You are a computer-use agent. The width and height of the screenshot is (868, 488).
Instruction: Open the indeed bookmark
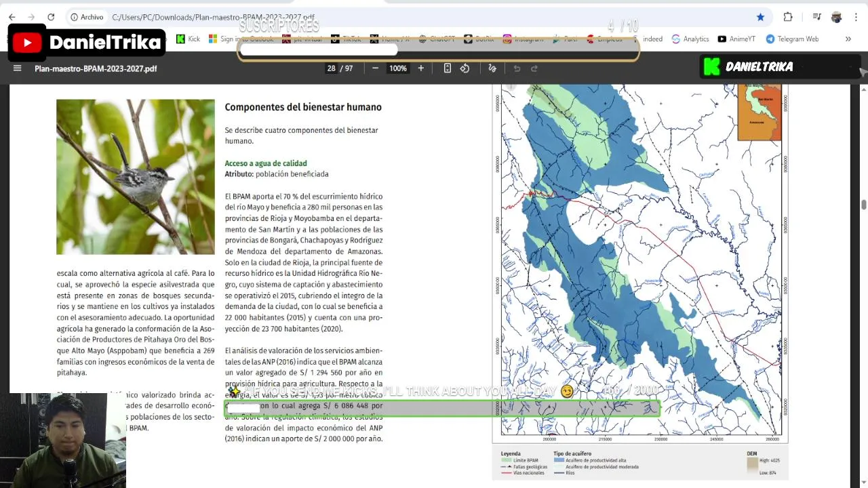click(x=648, y=39)
